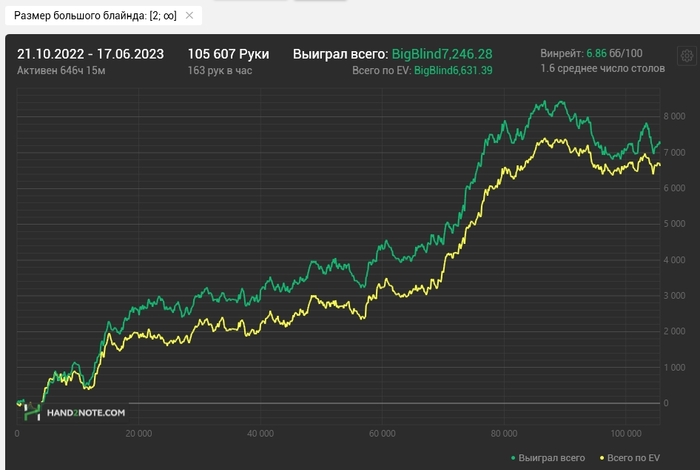Click the 'Винрейт:' label
700x470 pixels.
(562, 53)
